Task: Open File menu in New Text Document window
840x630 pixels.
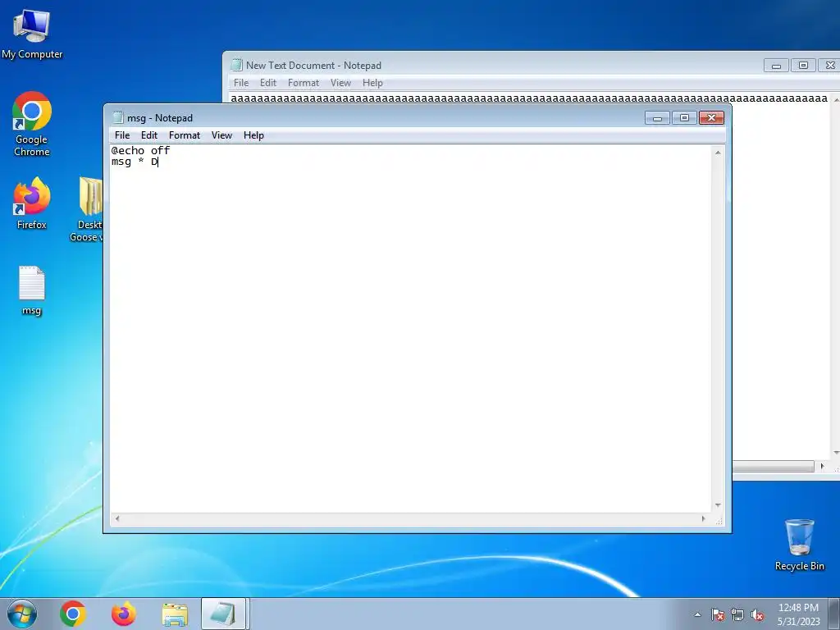Action: coord(241,83)
